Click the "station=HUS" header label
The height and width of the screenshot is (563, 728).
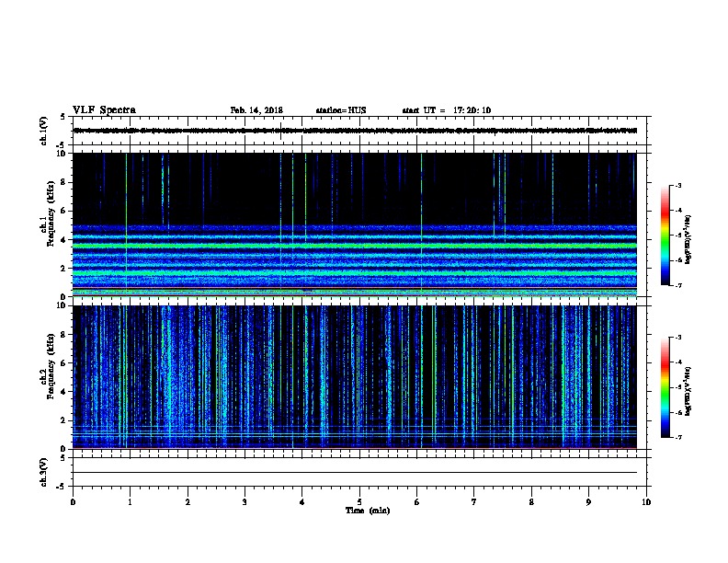point(341,110)
